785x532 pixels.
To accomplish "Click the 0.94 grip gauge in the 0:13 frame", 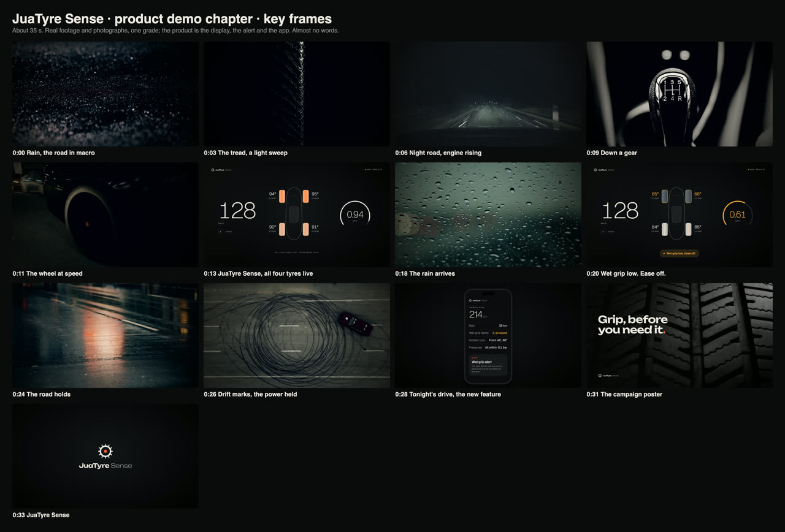I will [355, 215].
